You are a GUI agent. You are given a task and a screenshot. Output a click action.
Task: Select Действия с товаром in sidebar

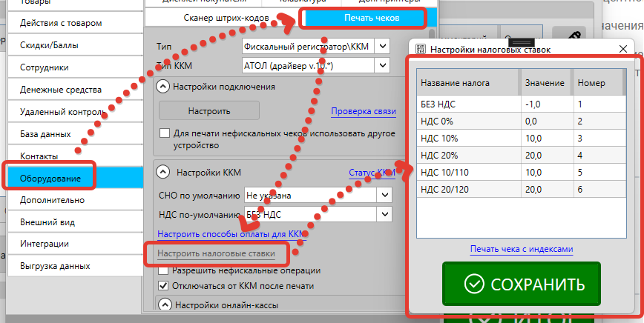[x=75, y=23]
